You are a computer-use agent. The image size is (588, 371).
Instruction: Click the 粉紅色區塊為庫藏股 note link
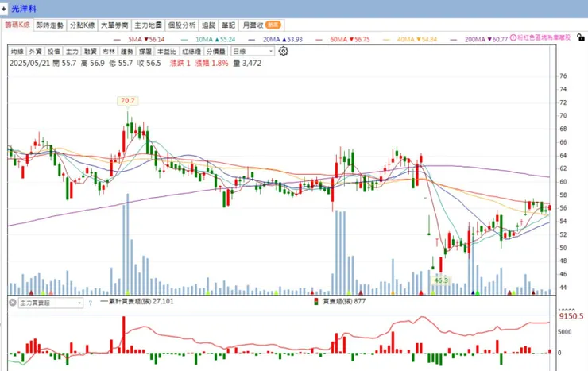tap(544, 37)
